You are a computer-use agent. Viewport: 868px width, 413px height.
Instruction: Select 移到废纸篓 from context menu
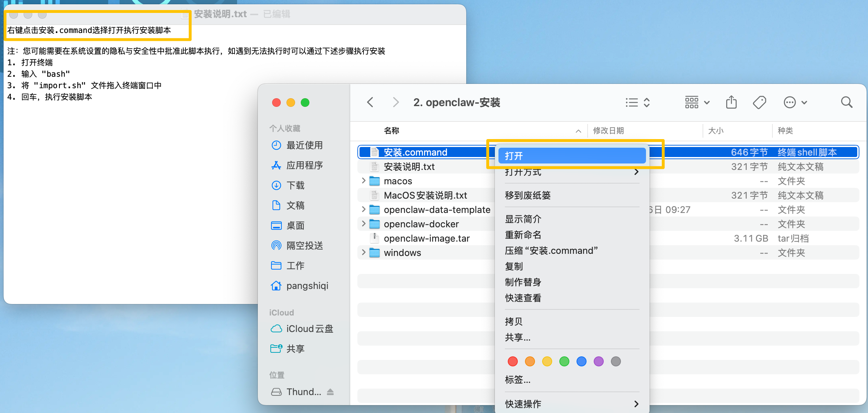528,195
